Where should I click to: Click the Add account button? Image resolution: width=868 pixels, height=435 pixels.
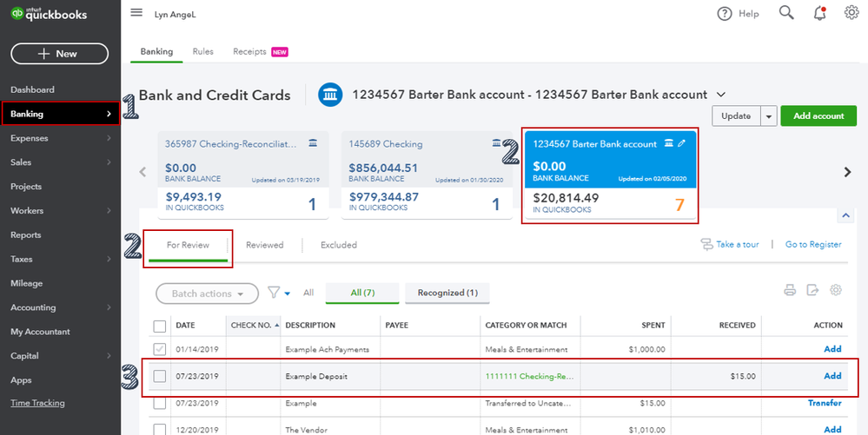click(x=818, y=116)
